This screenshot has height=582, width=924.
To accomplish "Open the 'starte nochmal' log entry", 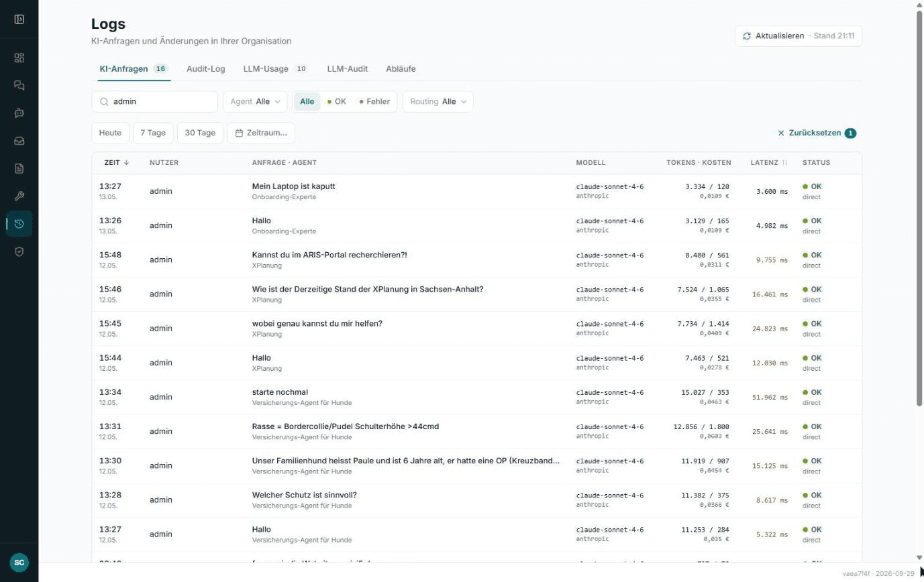I will (476, 397).
